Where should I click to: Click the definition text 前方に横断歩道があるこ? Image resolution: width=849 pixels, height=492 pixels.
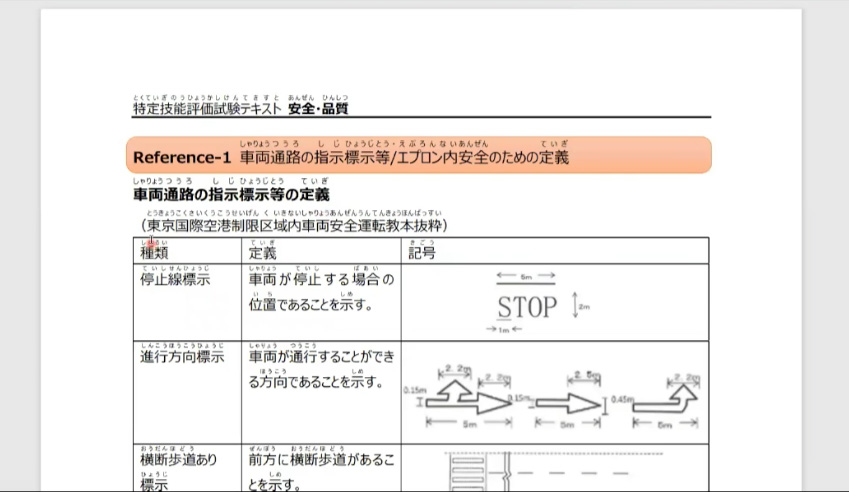pyautogui.click(x=322, y=460)
